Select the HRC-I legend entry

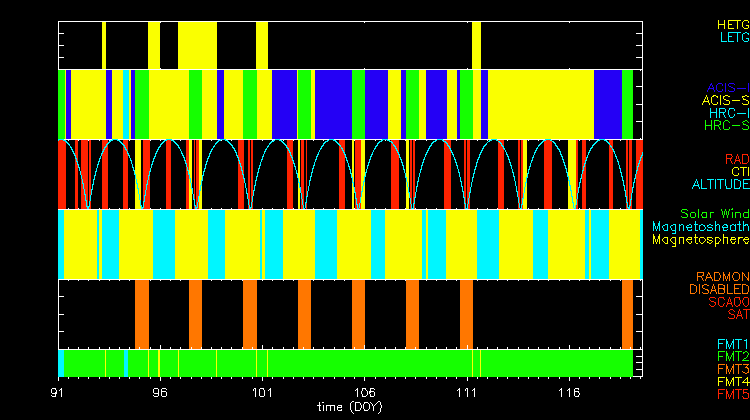(x=728, y=113)
